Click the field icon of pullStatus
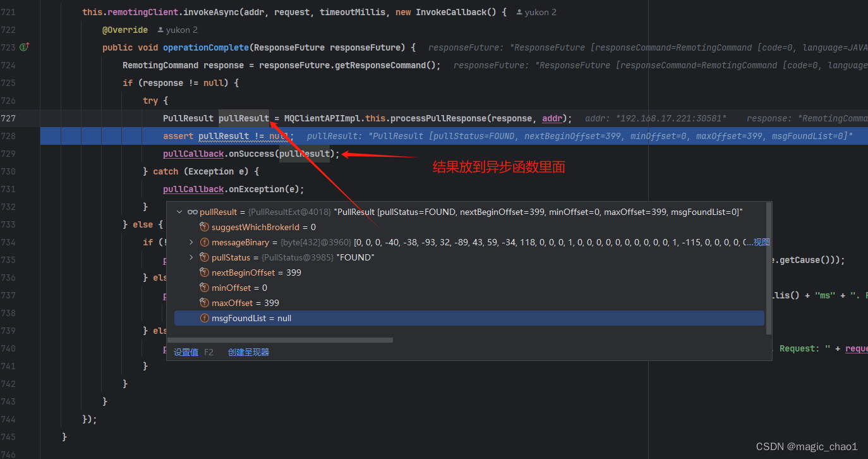868x459 pixels. [x=204, y=257]
